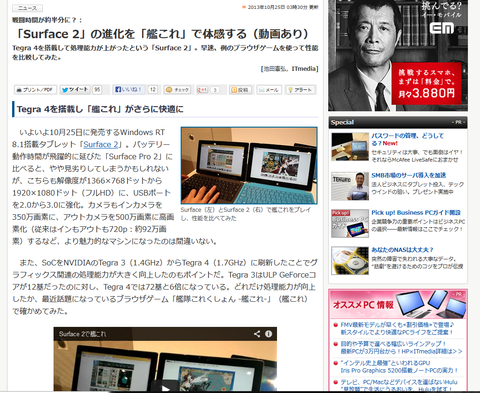Play the Surface 2で艦これ video
The width and height of the screenshot is (480, 393).
coord(165,388)
